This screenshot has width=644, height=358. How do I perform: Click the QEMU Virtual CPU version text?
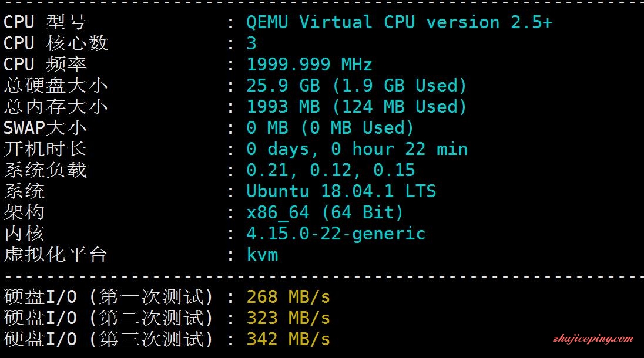pos(399,22)
